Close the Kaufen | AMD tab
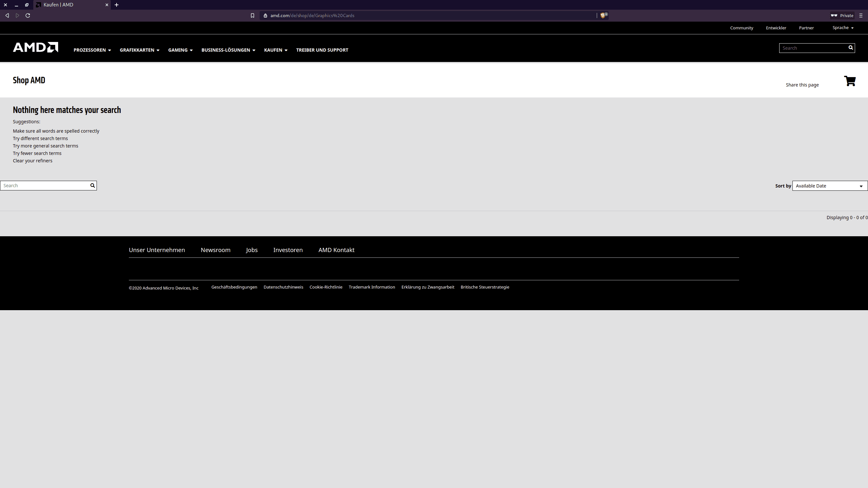Viewport: 868px width, 488px height. pyautogui.click(x=107, y=5)
